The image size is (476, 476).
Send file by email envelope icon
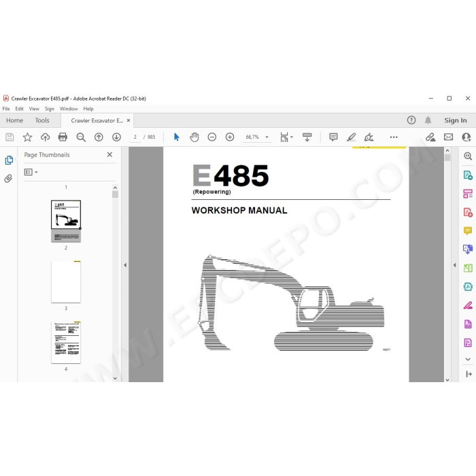448,137
